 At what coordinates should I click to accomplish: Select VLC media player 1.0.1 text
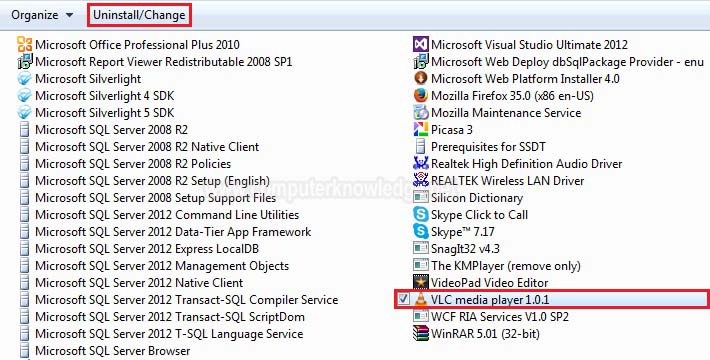(x=490, y=300)
